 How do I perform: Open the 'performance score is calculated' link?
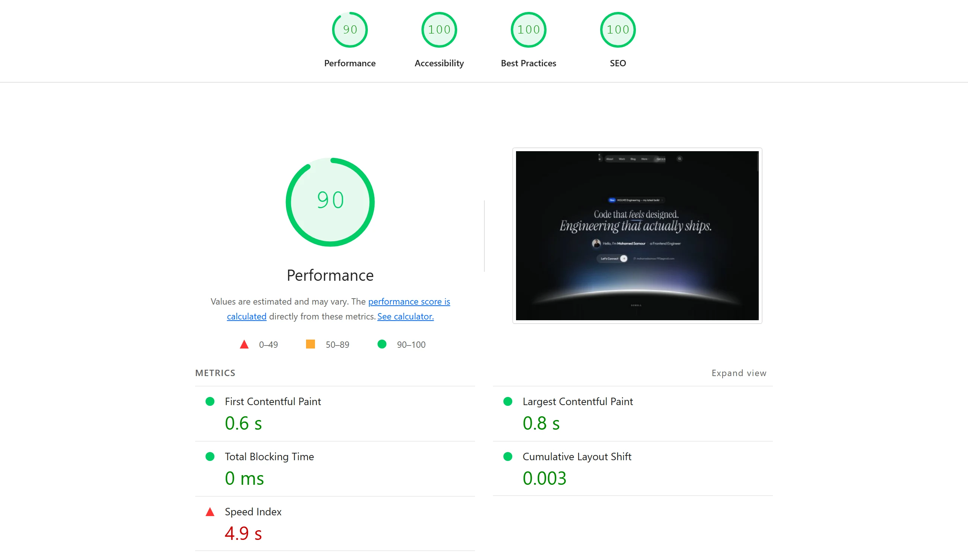pos(409,302)
